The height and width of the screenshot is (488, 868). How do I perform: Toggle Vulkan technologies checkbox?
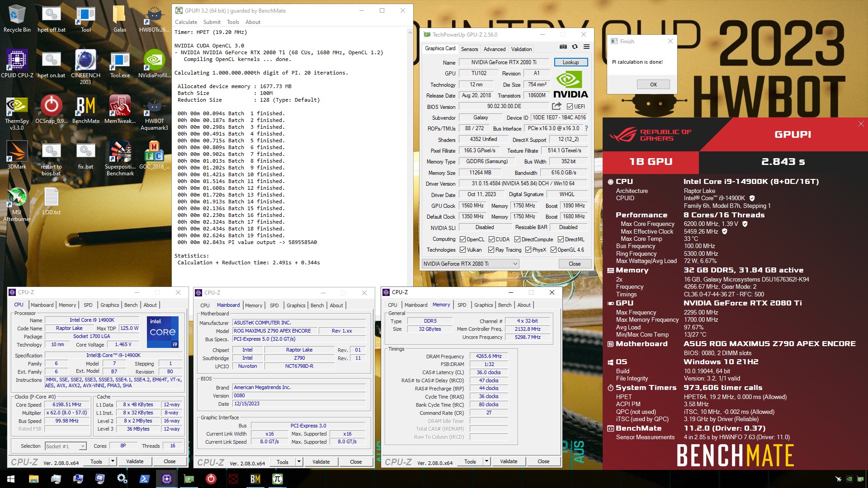[462, 250]
